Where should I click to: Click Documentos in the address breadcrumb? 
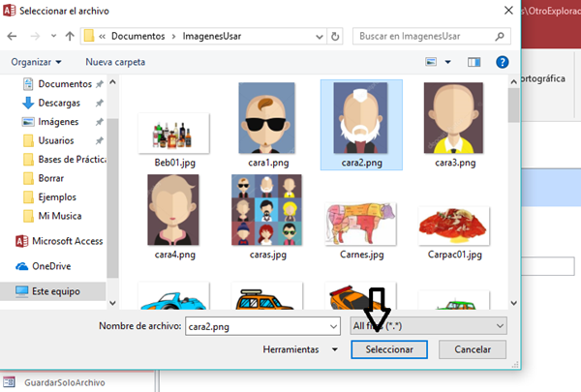pos(138,36)
